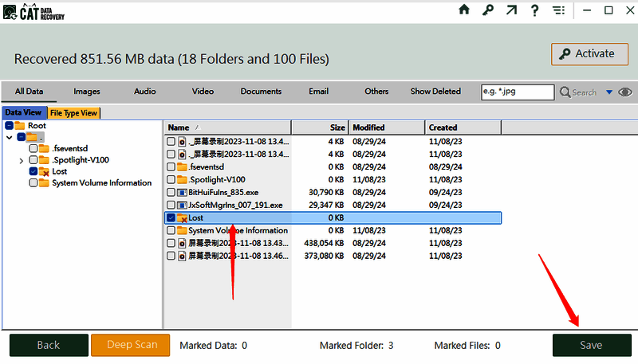The width and height of the screenshot is (638, 364).
Task: Sort by Modified column header
Action: coord(387,127)
